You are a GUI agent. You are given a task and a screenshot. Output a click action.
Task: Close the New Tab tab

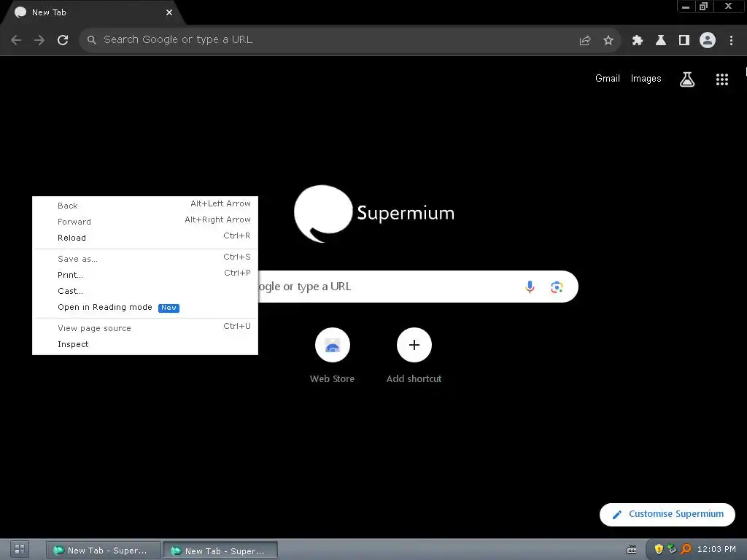(169, 12)
